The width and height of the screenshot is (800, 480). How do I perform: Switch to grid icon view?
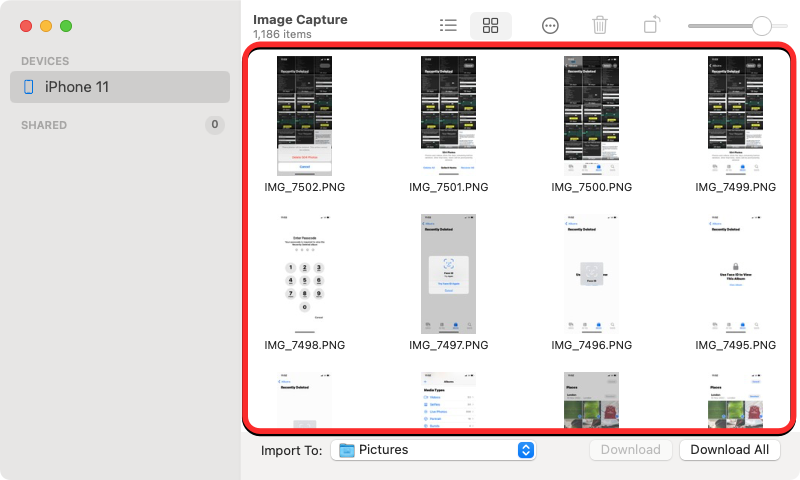tap(490, 26)
